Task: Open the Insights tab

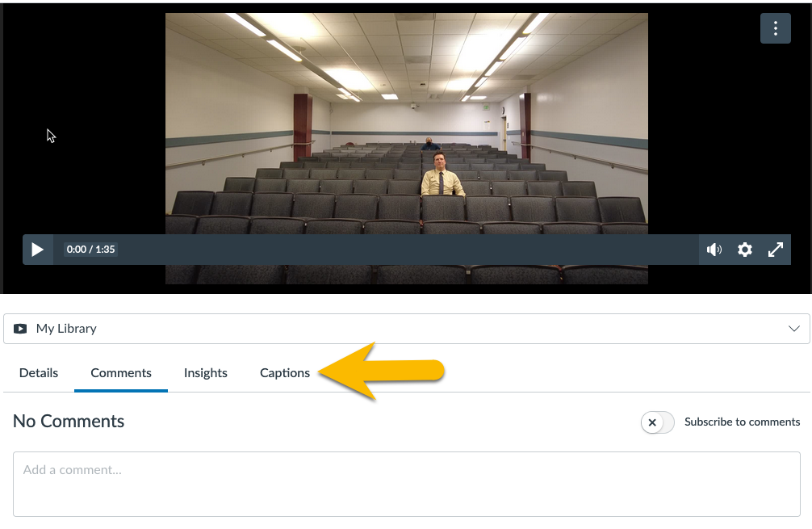Action: click(206, 373)
